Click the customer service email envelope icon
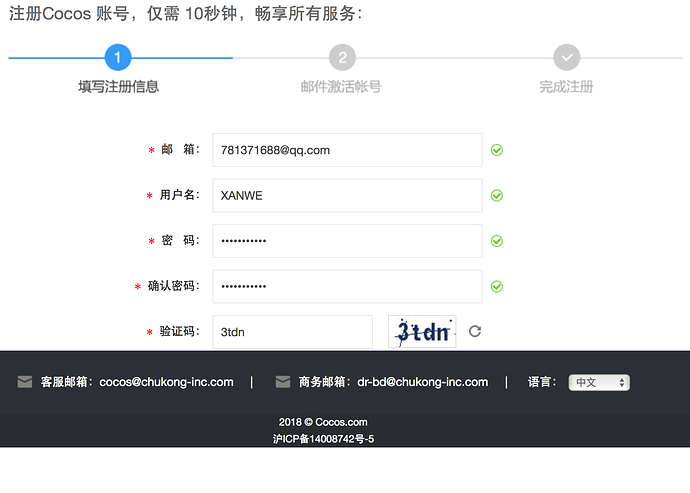This screenshot has width=690, height=493. tap(25, 382)
